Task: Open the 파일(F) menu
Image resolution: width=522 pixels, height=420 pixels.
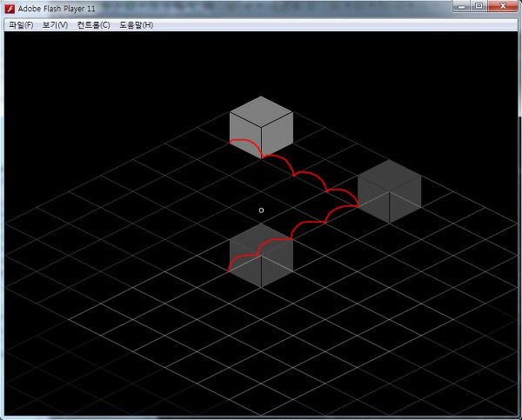Action: coord(21,25)
